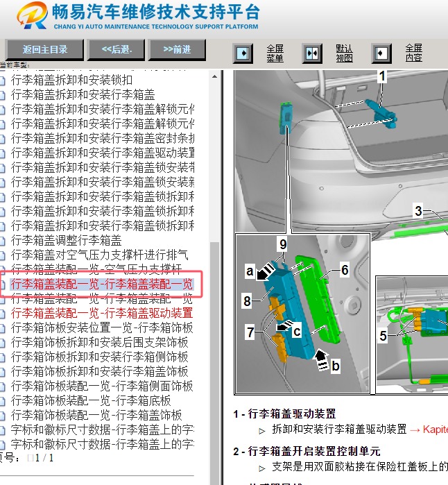Screen dimensions: 448x485
Task: Go back using <<后退. button
Action: tap(117, 49)
